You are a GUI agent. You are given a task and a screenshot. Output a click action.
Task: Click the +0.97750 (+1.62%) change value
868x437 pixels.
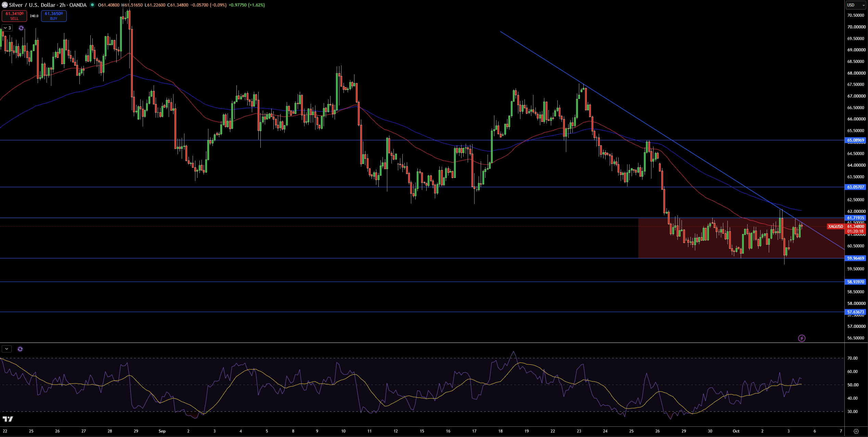(x=247, y=5)
